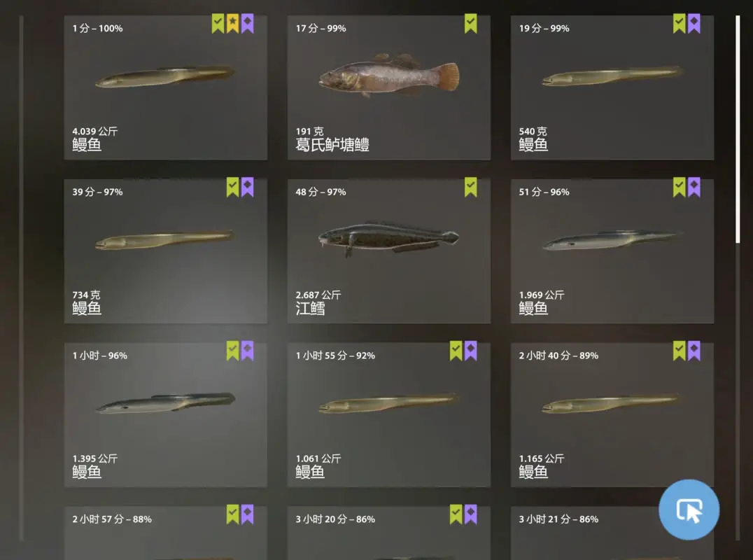This screenshot has width=753, height=560.
Task: Click the green checkmark badge on 2 小时 57 分 card
Action: (232, 514)
